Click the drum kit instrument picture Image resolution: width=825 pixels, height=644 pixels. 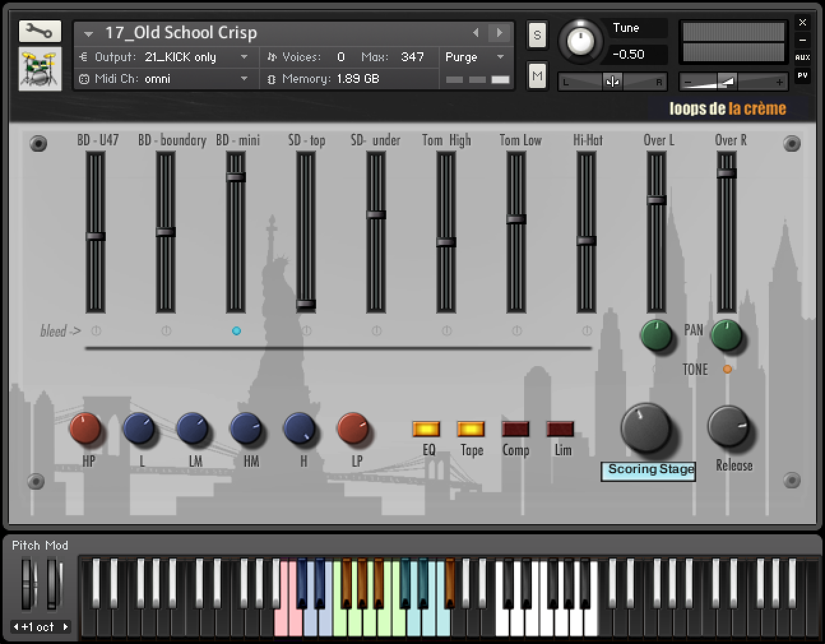(38, 68)
